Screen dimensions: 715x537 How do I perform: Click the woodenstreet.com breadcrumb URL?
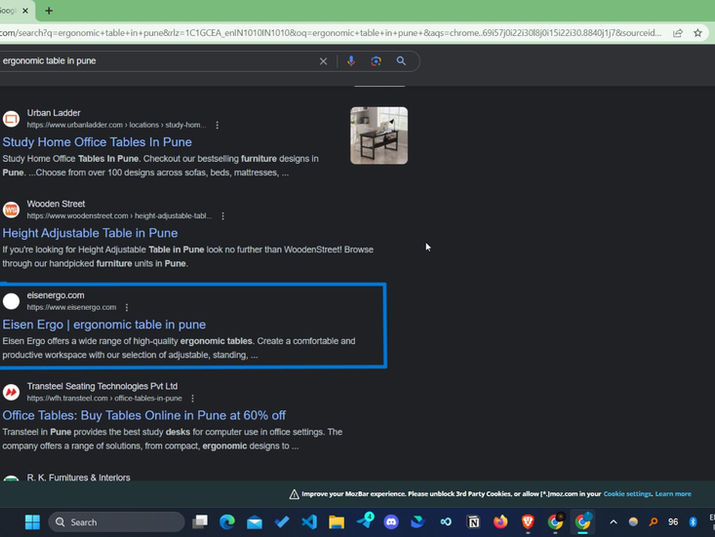point(119,216)
